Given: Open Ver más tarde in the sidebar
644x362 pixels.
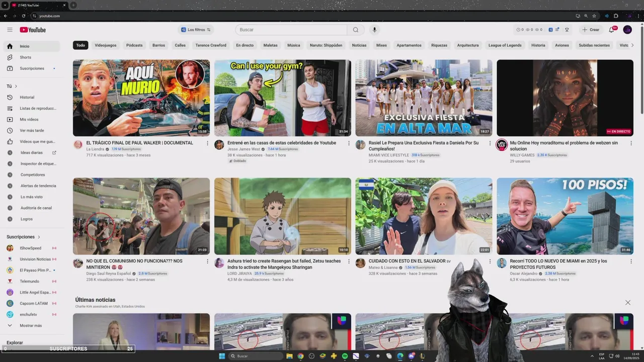Looking at the screenshot, I should (31, 130).
